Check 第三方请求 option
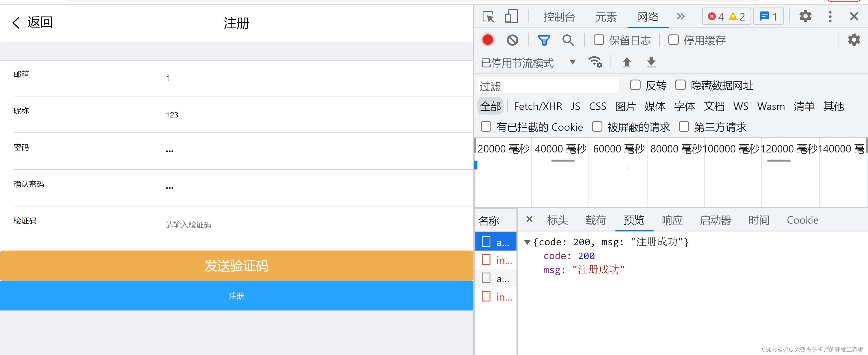868x355 pixels. [684, 127]
